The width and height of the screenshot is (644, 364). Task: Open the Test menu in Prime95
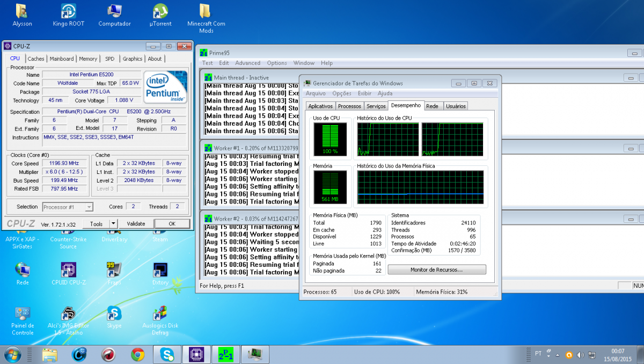207,63
